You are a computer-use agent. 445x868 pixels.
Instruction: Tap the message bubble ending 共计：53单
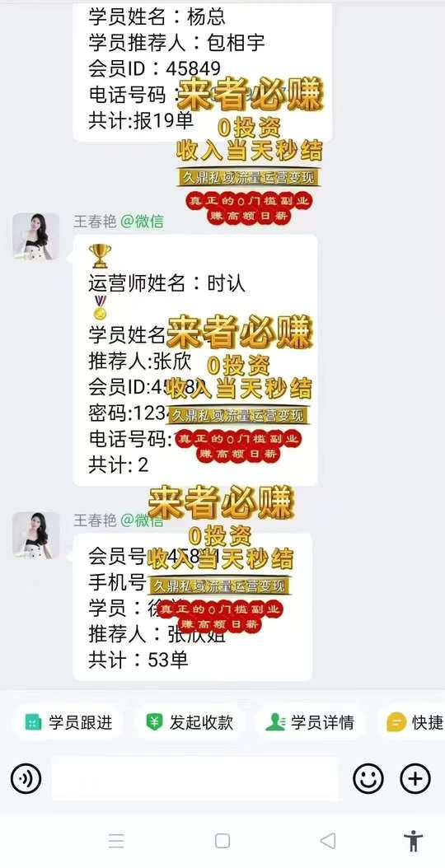[x=193, y=607]
